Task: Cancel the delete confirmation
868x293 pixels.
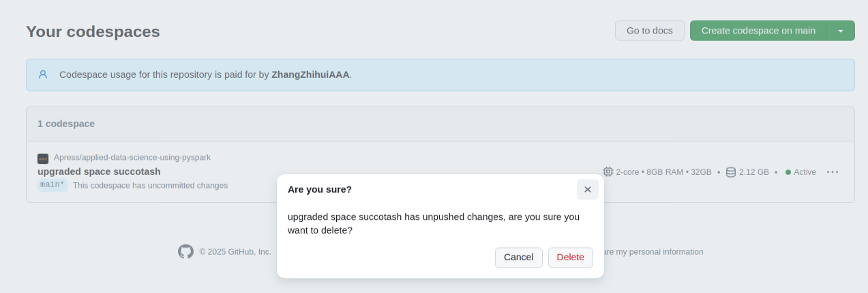Action: (x=518, y=257)
